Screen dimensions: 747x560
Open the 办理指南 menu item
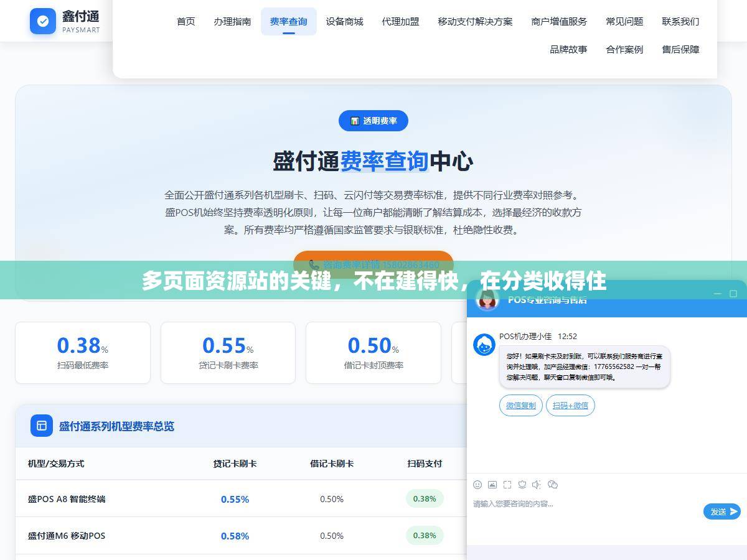click(233, 22)
